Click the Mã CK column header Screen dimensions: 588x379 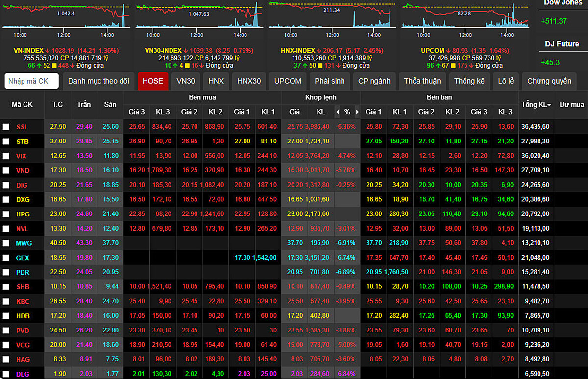click(22, 105)
